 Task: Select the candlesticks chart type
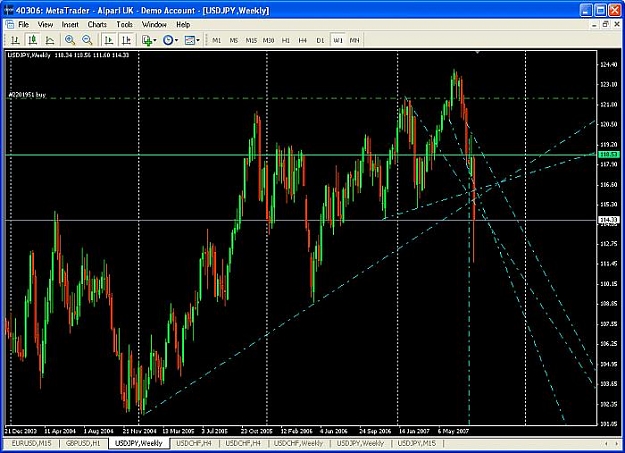pos(33,40)
